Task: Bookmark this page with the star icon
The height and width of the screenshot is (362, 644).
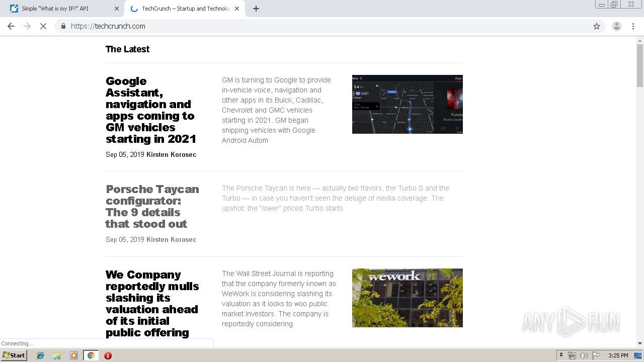Action: (597, 26)
